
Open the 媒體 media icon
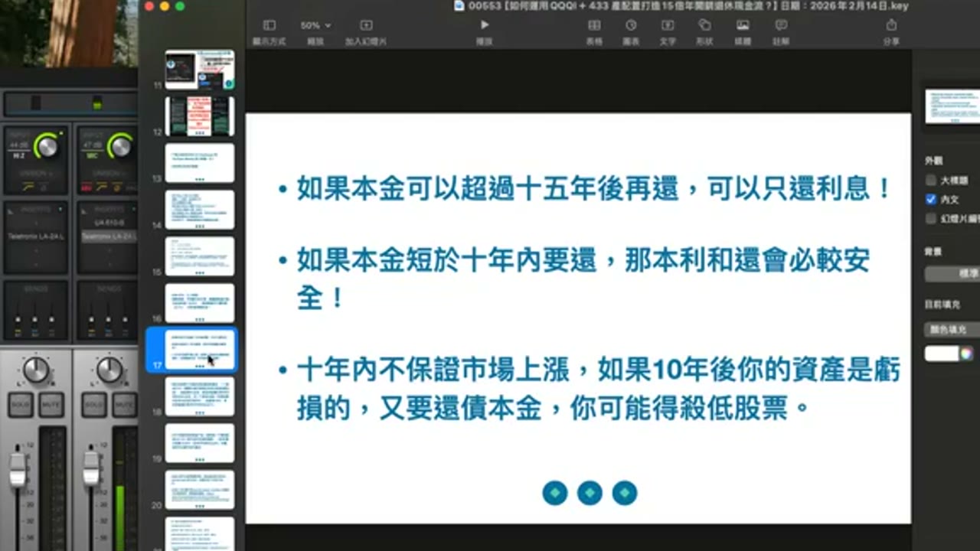tap(743, 25)
